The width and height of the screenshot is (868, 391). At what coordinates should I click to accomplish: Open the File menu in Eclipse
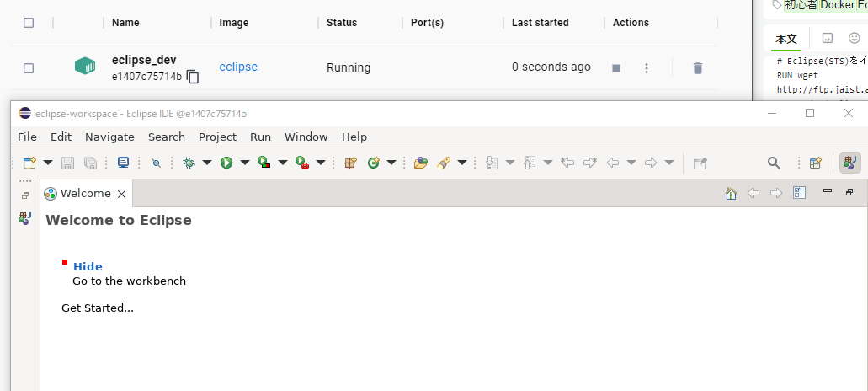tap(27, 137)
